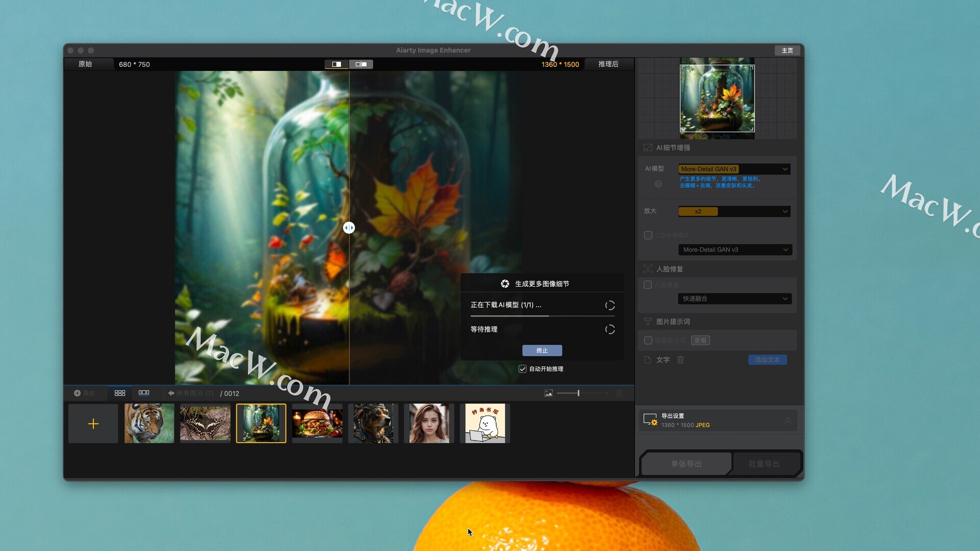Image resolution: width=980 pixels, height=551 pixels.
Task: Click the AI model help question icon
Action: point(658,184)
